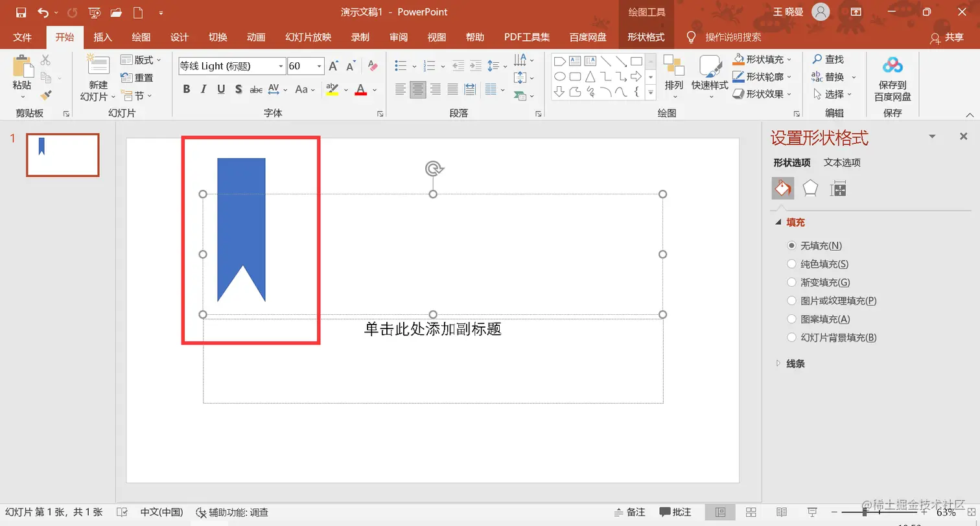Toggle Normal view in the status bar
The width and height of the screenshot is (980, 526).
pyautogui.click(x=720, y=512)
